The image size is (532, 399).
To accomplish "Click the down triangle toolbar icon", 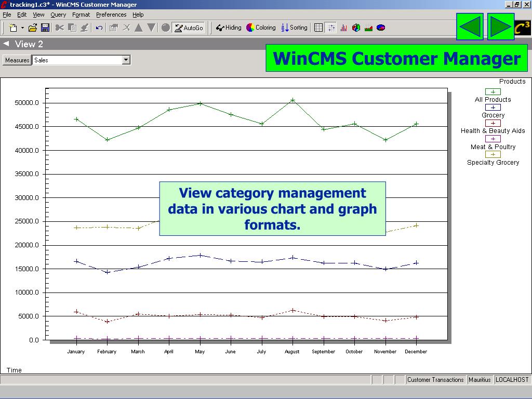I will point(151,28).
